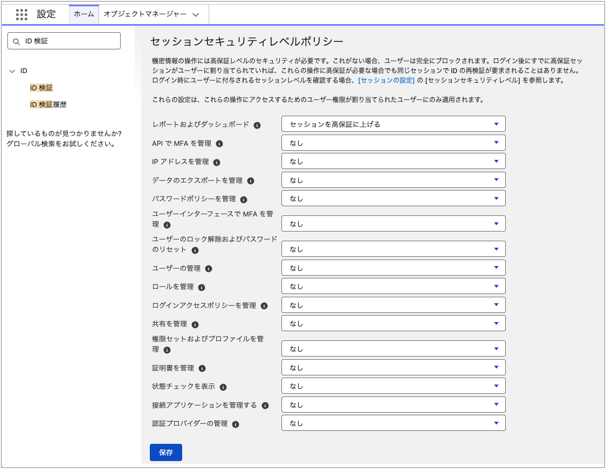Show info icon for ユーザーインターフェースで MFA を管理

[167, 225]
